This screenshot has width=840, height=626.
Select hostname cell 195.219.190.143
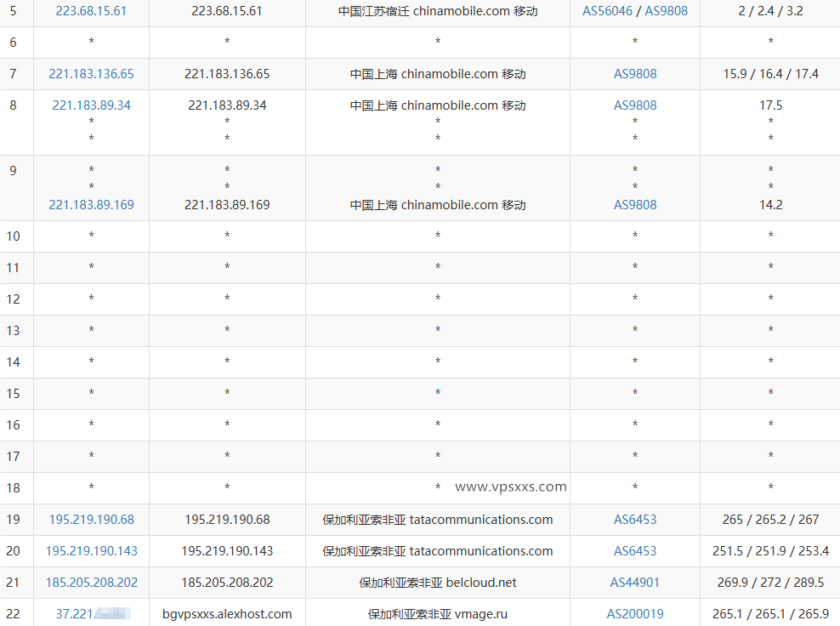pos(227,551)
